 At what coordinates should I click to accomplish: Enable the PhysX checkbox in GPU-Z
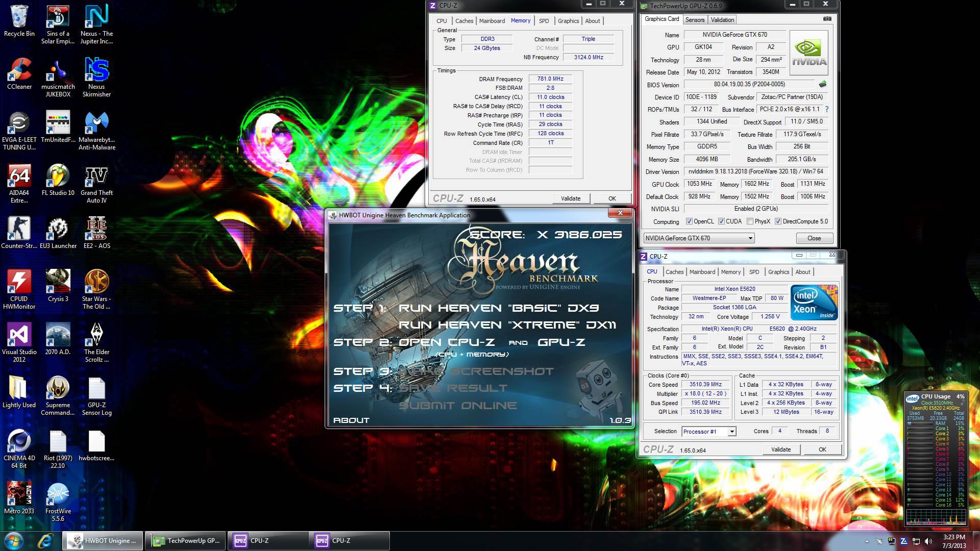[750, 221]
